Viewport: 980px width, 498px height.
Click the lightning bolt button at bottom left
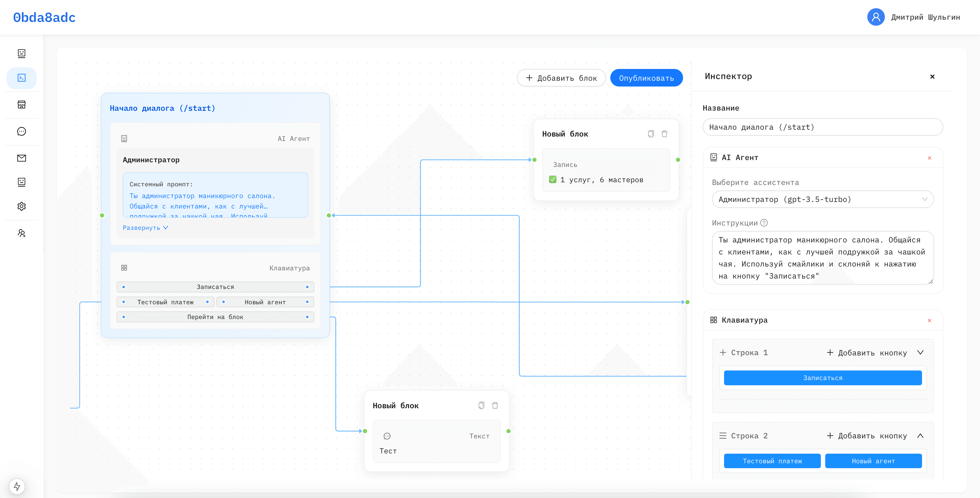pos(17,486)
